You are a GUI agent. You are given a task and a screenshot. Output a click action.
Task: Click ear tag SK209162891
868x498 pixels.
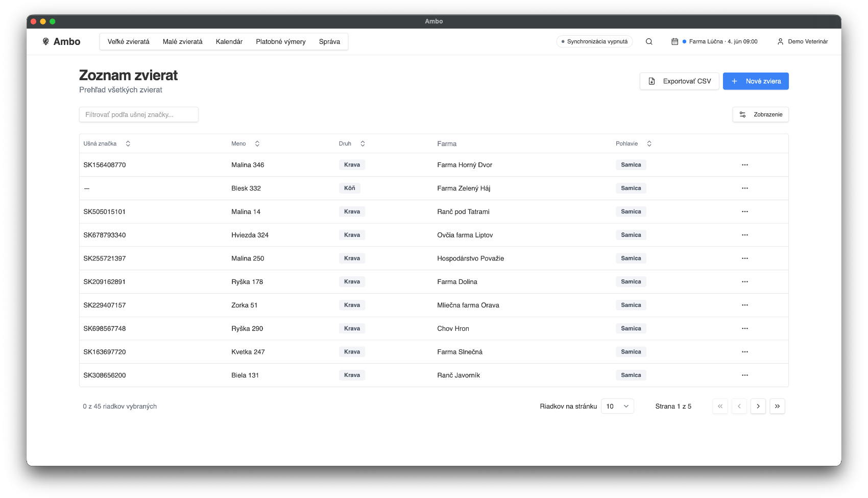(x=105, y=282)
